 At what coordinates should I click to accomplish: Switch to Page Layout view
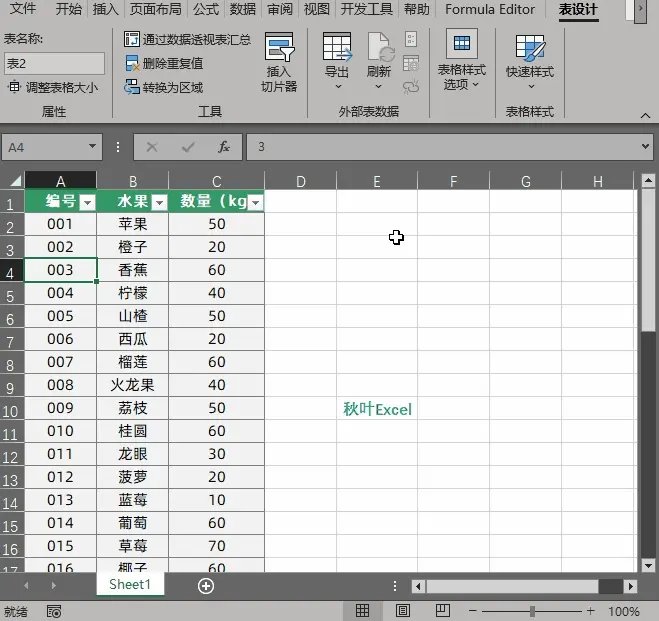point(403,610)
